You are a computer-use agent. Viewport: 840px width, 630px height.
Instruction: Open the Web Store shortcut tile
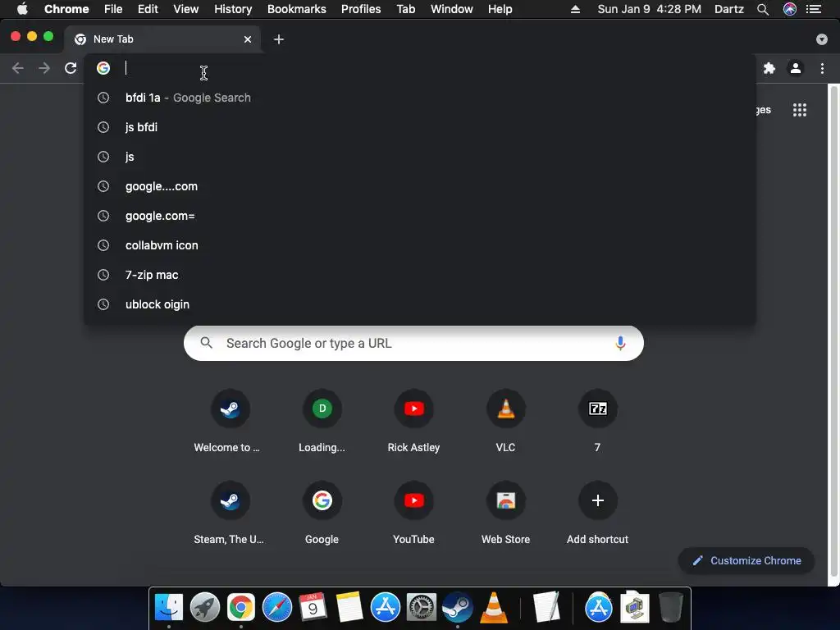point(505,514)
